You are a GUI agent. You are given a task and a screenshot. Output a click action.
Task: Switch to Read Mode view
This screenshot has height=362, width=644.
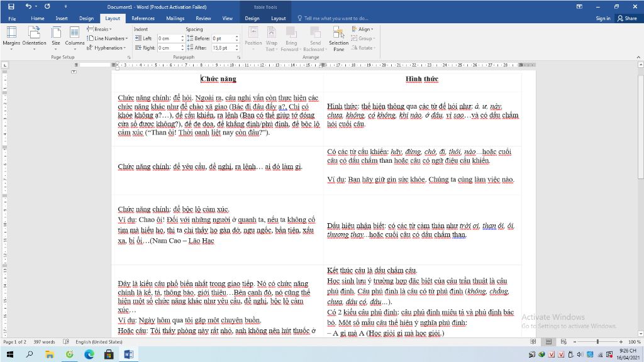[x=533, y=342]
